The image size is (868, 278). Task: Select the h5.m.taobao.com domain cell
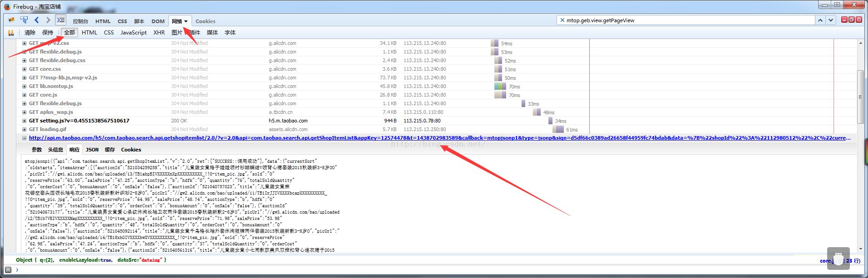tap(288, 121)
